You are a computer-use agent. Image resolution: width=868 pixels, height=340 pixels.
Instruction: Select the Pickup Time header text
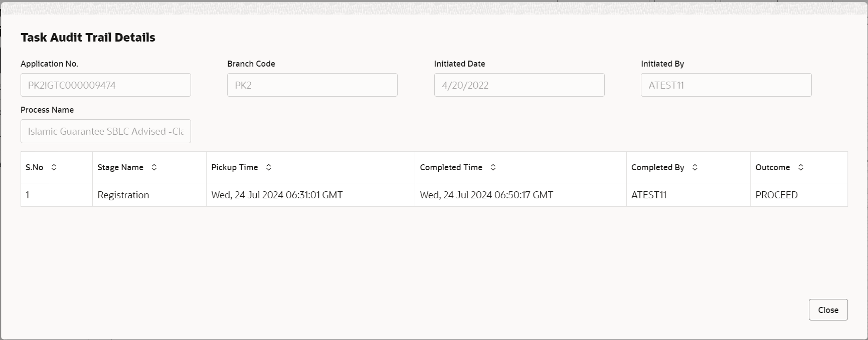[235, 167]
